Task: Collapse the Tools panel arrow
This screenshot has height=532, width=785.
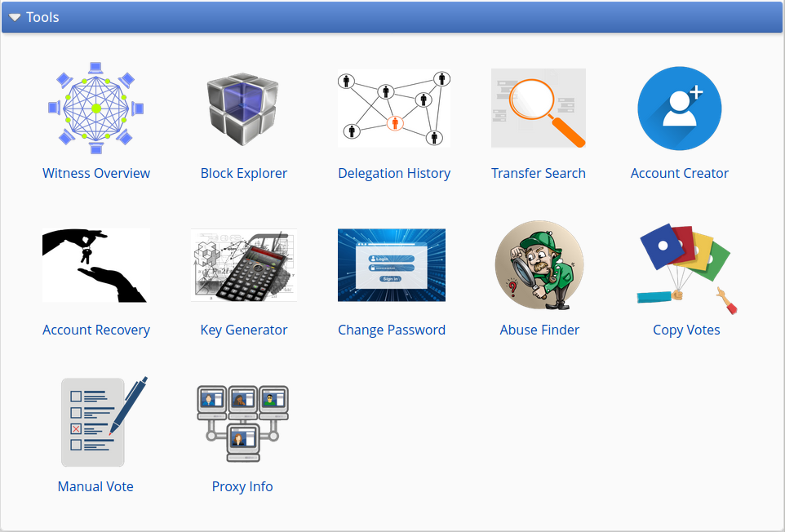Action: (x=15, y=17)
